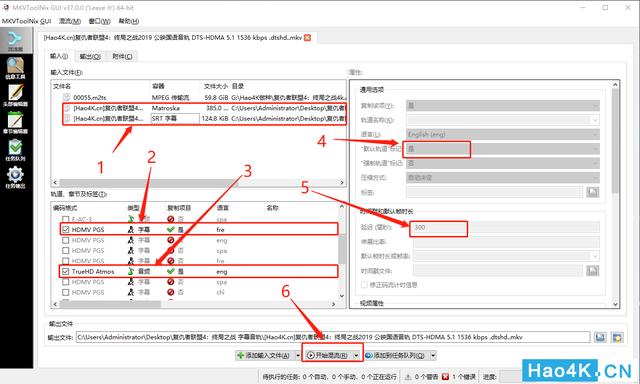Open recent output directories folder icon
The width and height of the screenshot is (640, 384).
[617, 337]
